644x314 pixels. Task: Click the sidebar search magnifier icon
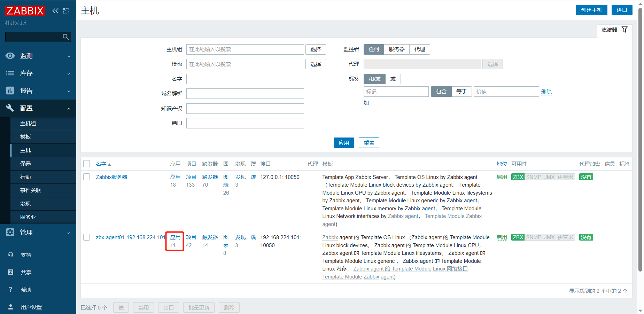(x=65, y=37)
